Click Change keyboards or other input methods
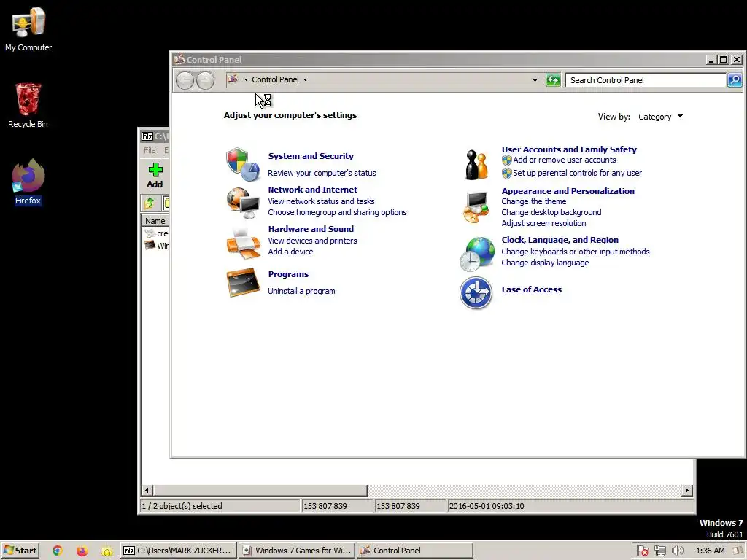The height and width of the screenshot is (560, 747). coord(576,252)
